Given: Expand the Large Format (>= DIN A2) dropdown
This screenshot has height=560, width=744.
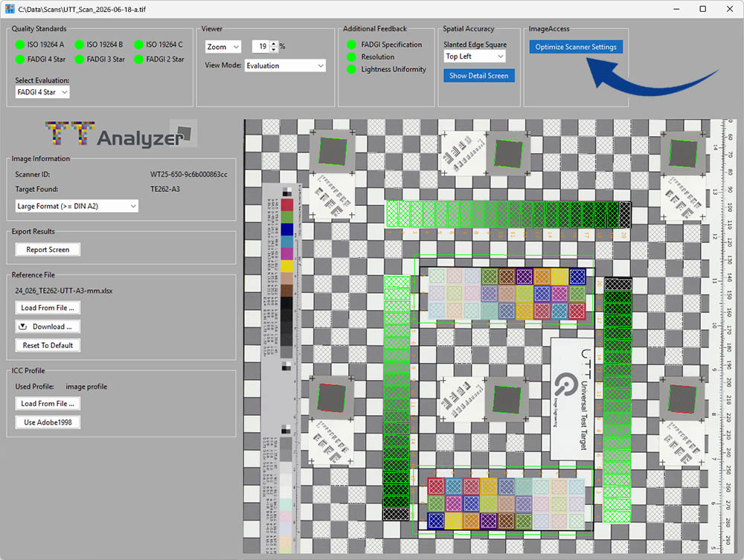Looking at the screenshot, I should click(77, 206).
